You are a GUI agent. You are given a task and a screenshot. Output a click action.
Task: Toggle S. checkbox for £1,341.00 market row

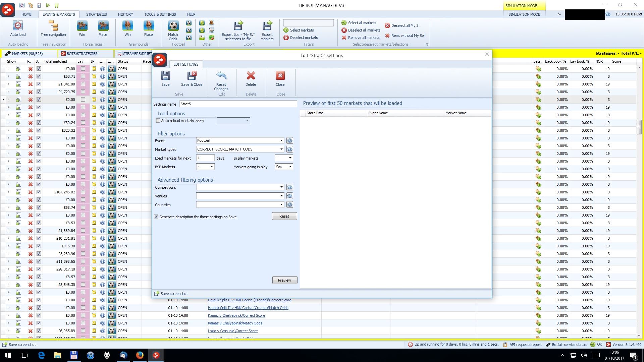tap(39, 84)
